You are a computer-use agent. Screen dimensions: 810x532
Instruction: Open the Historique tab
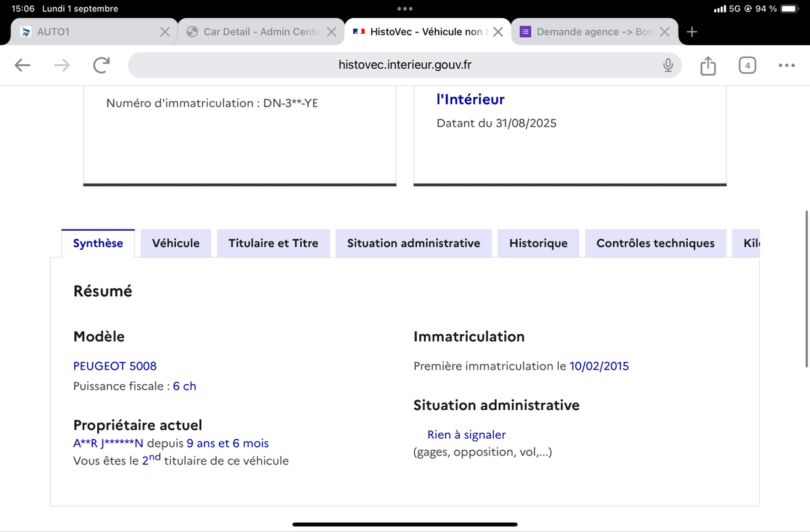click(x=539, y=243)
